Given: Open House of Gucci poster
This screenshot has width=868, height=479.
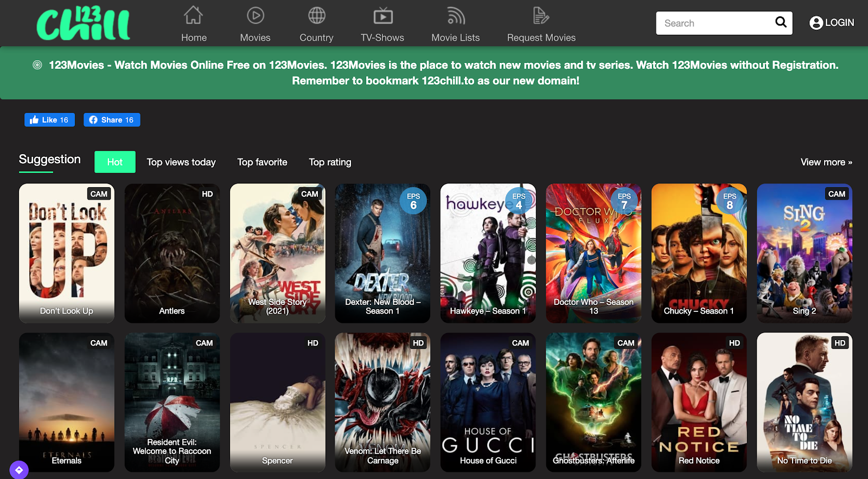Looking at the screenshot, I should [x=488, y=403].
